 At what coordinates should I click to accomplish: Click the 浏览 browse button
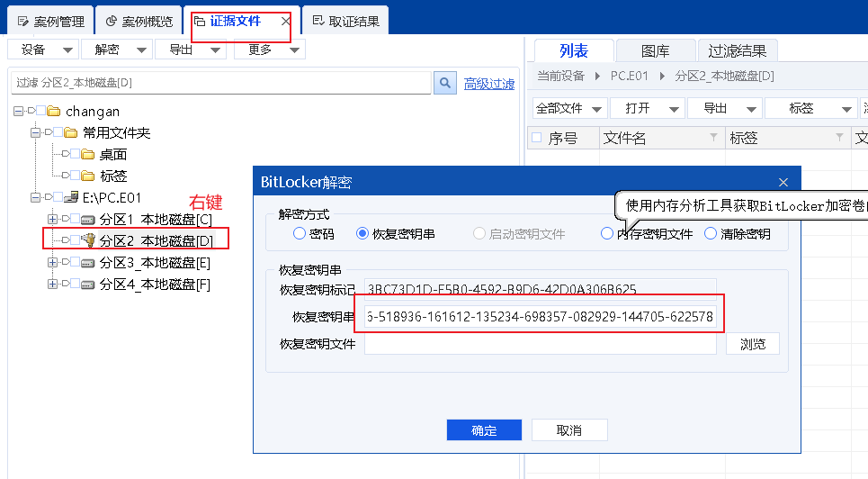pyautogui.click(x=753, y=344)
